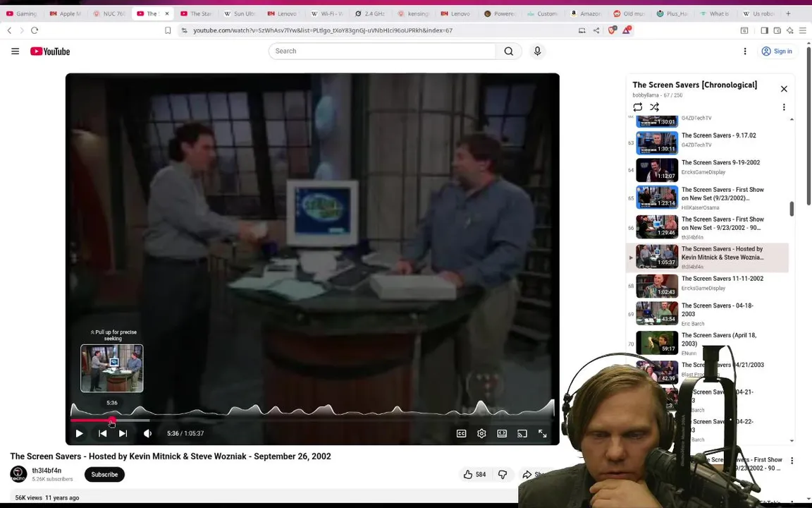Start voice search with microphone
This screenshot has width=812, height=508.
tap(537, 51)
